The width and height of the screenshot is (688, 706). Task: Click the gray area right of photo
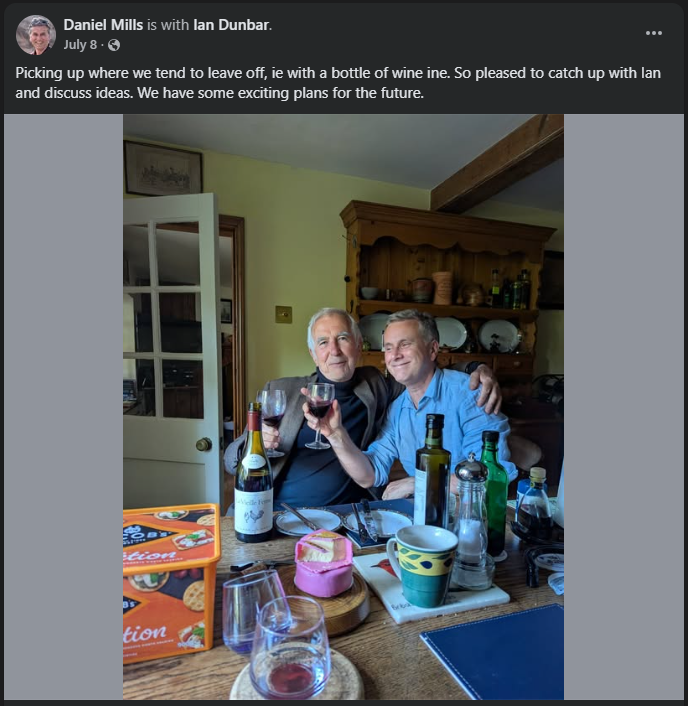tap(623, 400)
